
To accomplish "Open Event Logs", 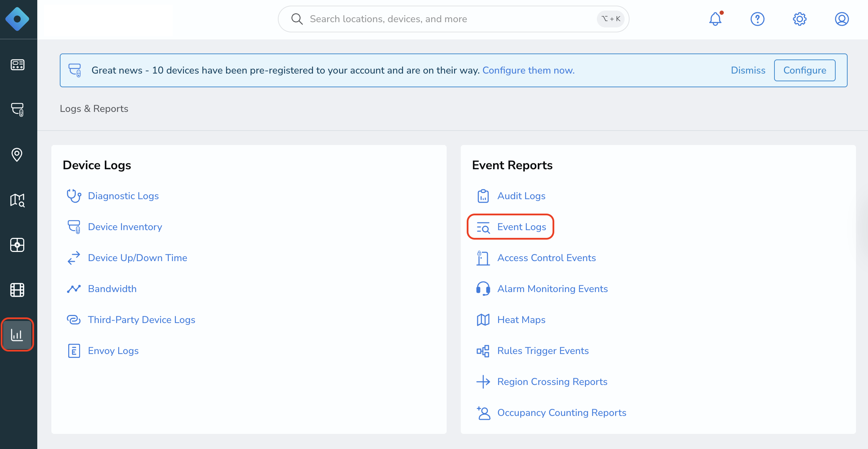I will coord(522,227).
